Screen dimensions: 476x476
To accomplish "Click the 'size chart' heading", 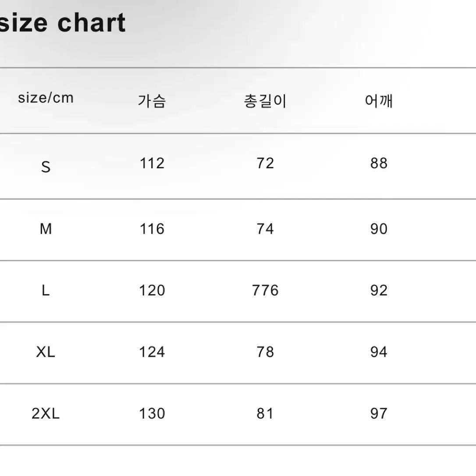I will click(x=63, y=23).
